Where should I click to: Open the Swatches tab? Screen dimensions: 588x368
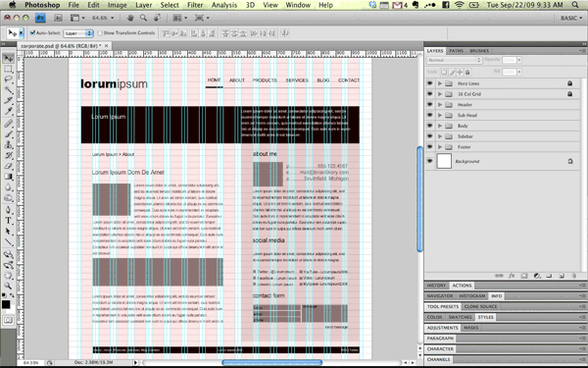(x=460, y=317)
